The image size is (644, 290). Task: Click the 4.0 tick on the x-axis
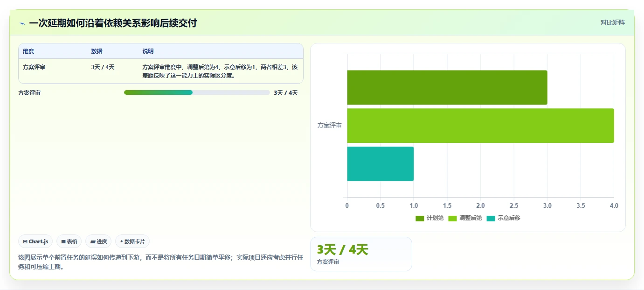(614, 205)
